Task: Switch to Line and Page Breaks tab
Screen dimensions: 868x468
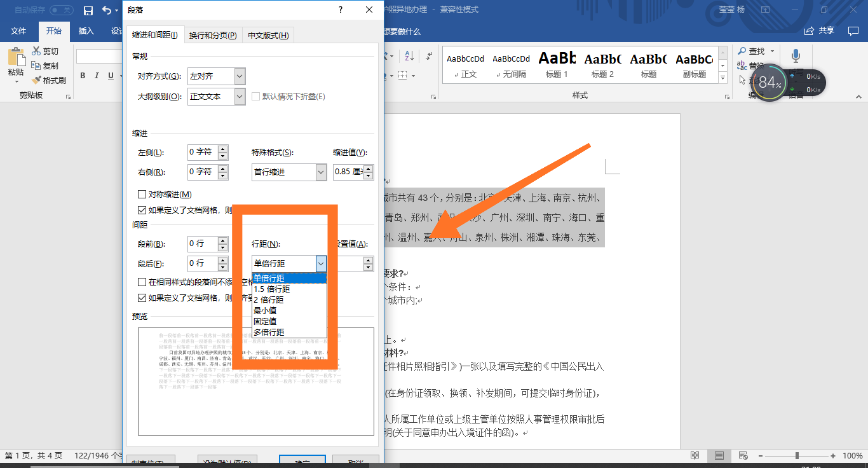Action: point(213,35)
